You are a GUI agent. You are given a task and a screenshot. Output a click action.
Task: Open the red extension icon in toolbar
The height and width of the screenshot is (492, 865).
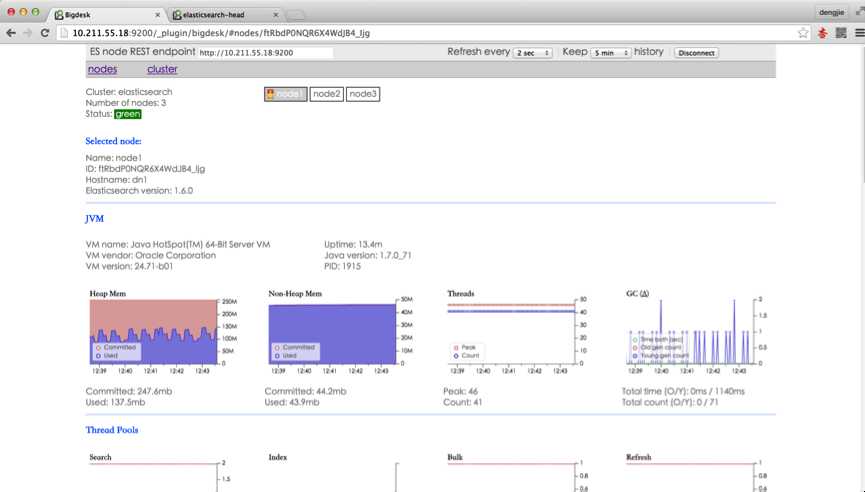point(823,33)
